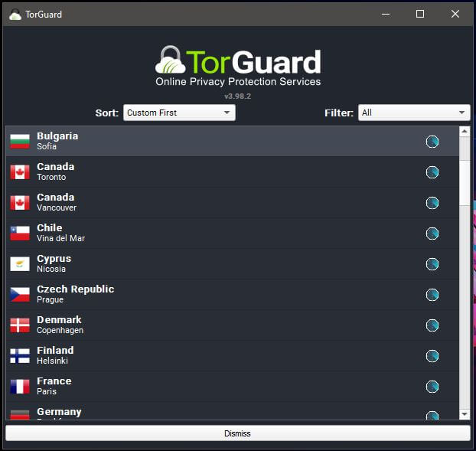
Task: Minimize the TorGuard window
Action: click(x=386, y=14)
